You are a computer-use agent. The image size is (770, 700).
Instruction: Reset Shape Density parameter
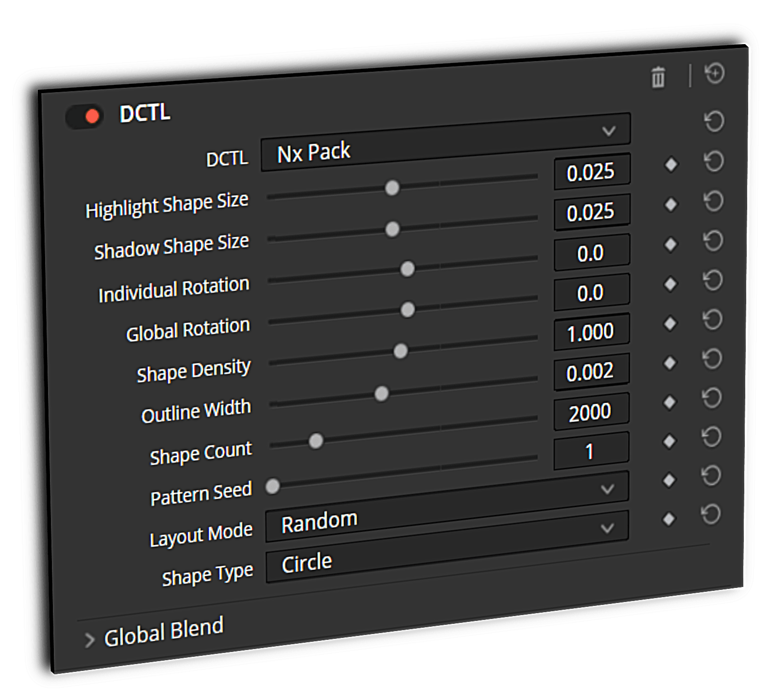(x=712, y=319)
